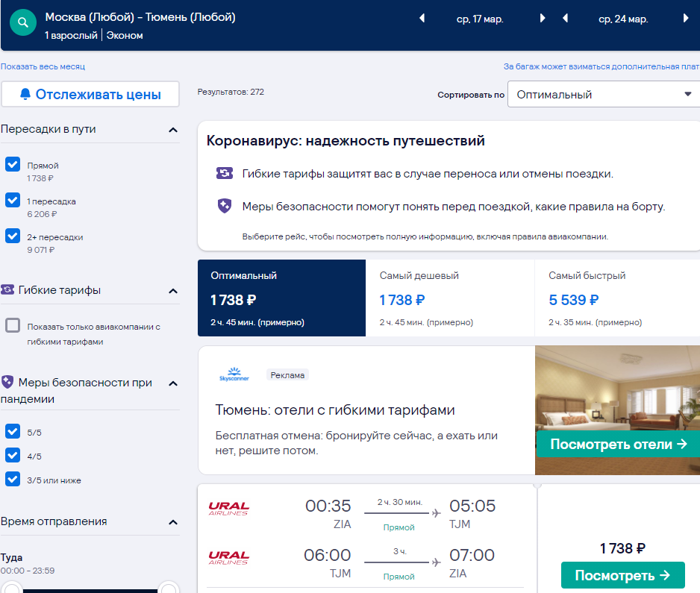Click Тюмень: отели с гибкими тарифами heading

pyautogui.click(x=335, y=410)
